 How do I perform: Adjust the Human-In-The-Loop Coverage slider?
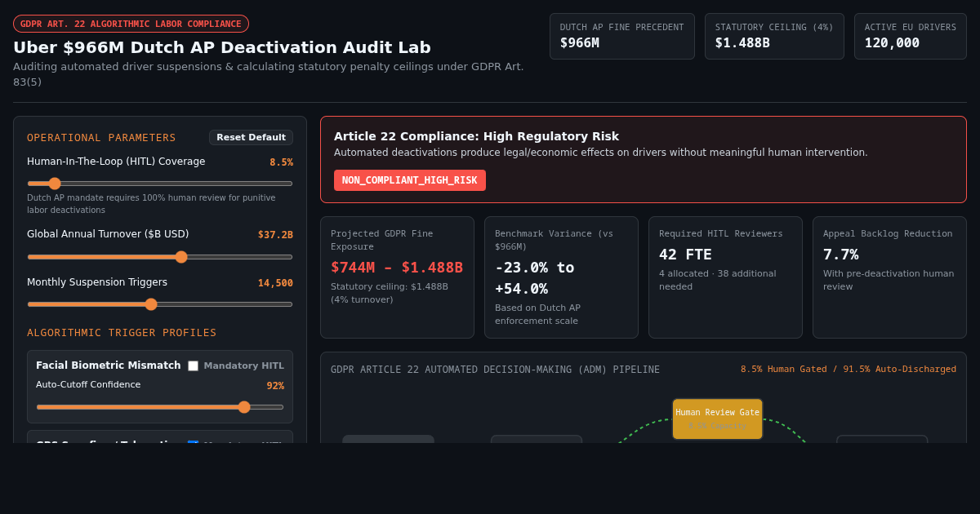click(160, 184)
